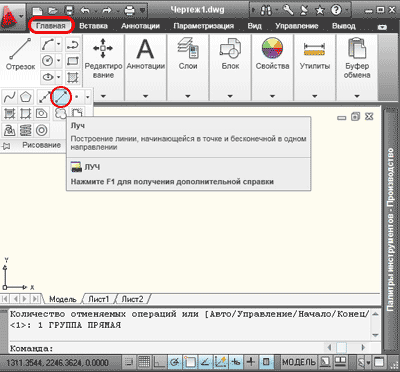Click the Undo arrow icon
400x372 pixels.
86,11
